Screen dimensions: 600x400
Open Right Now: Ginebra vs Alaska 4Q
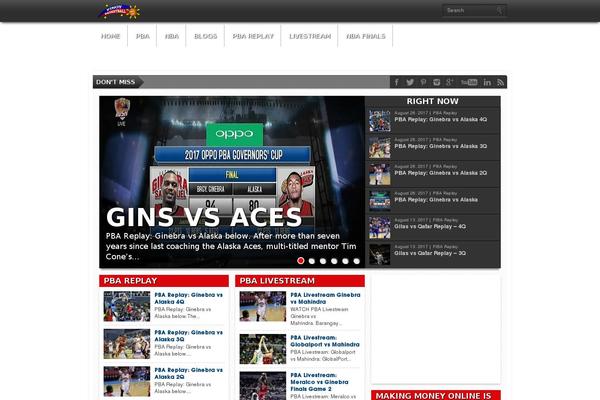point(440,119)
